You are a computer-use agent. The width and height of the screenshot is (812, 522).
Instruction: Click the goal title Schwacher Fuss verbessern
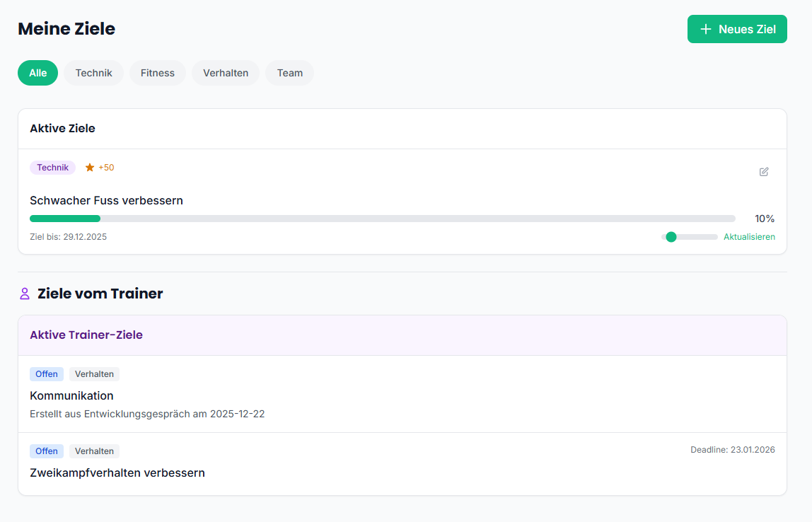(106, 200)
